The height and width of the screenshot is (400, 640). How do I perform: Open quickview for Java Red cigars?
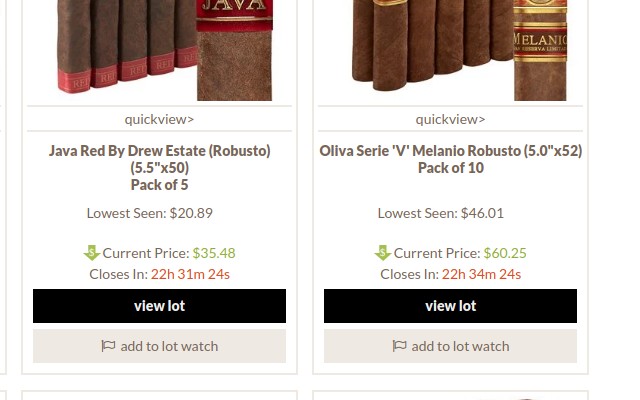[159, 119]
